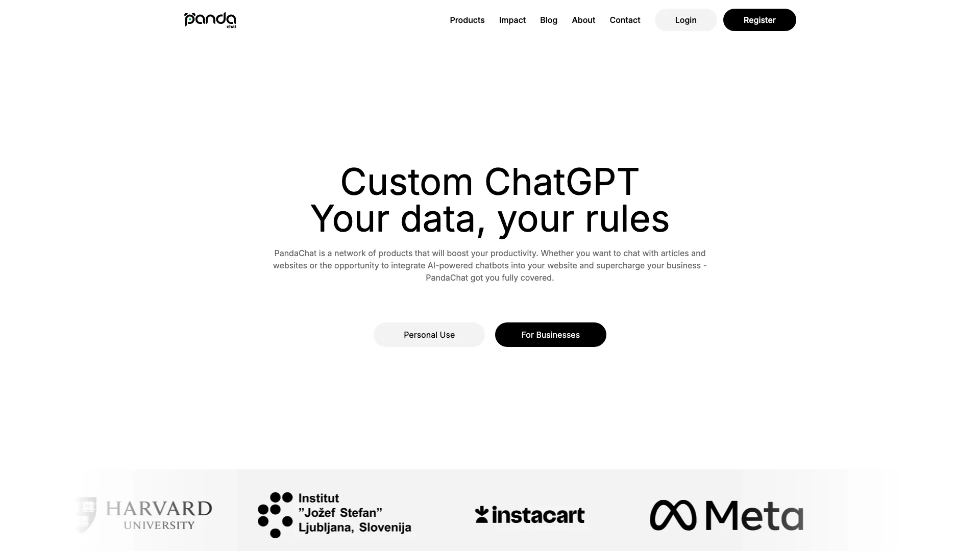Click the Instacart logo icon
980x551 pixels.
click(481, 514)
